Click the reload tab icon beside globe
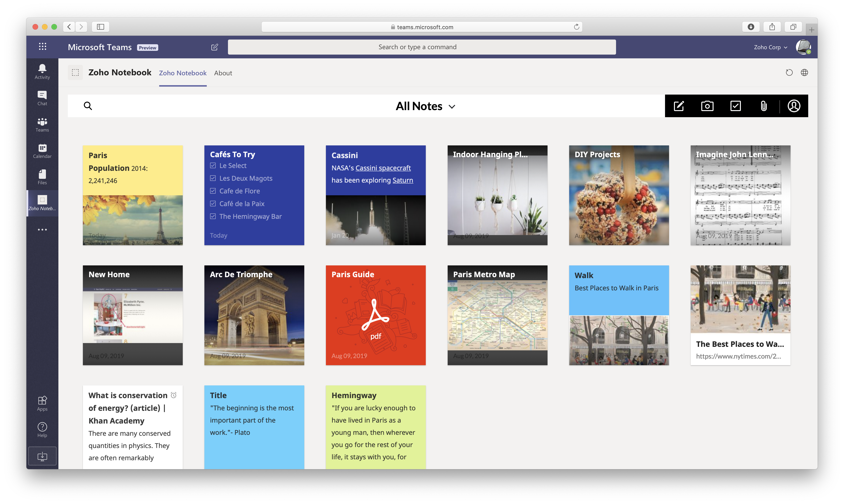Screen dimensions: 844x504 789,73
